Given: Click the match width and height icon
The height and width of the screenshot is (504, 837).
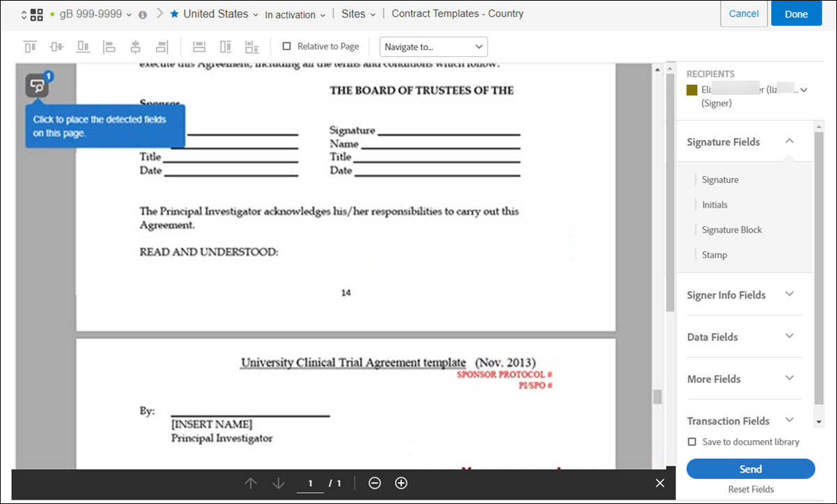Looking at the screenshot, I should [x=252, y=47].
